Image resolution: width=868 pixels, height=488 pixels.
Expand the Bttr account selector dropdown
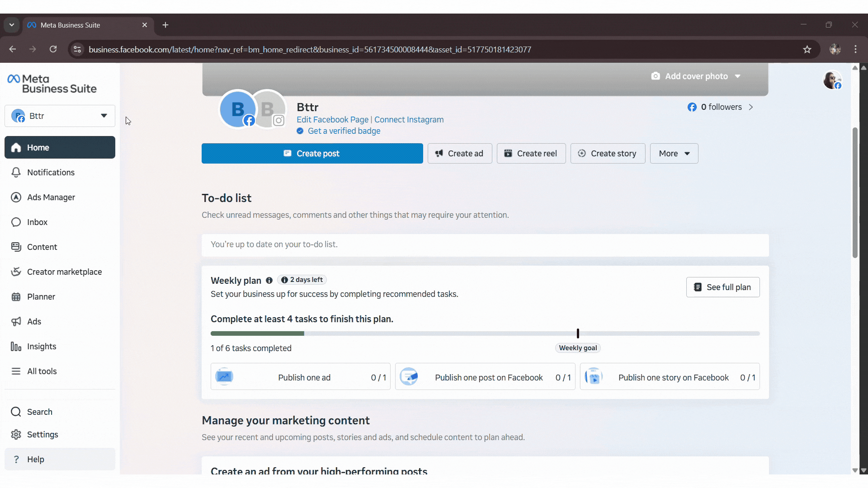coord(104,116)
